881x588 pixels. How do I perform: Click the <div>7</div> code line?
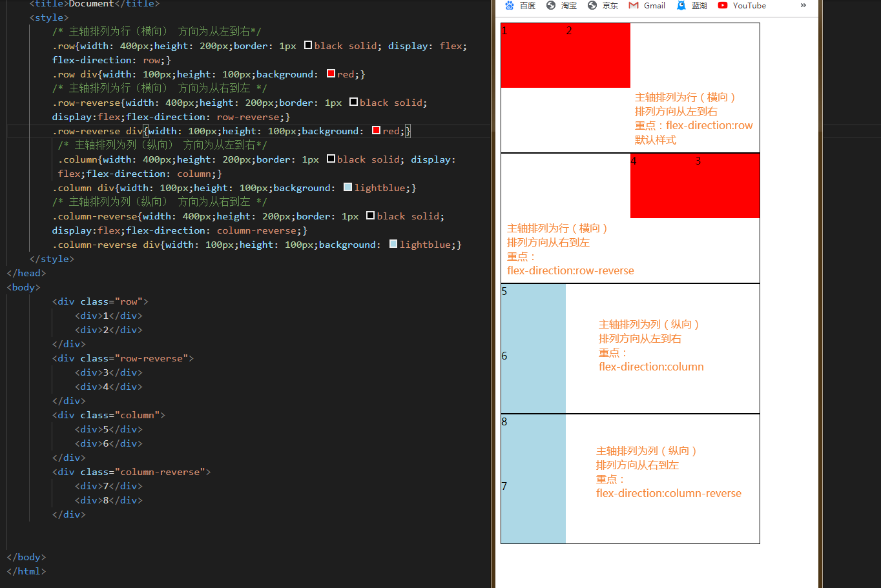(x=109, y=486)
